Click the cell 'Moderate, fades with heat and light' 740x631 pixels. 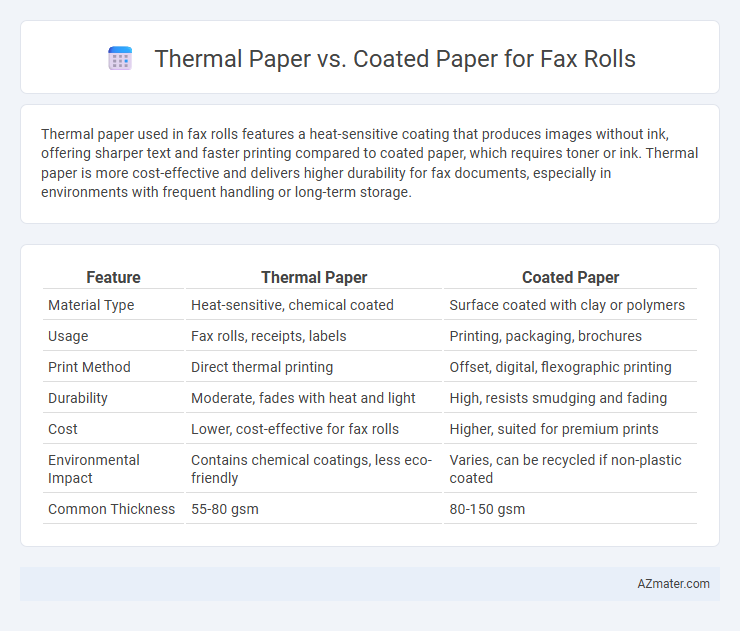[x=303, y=398]
